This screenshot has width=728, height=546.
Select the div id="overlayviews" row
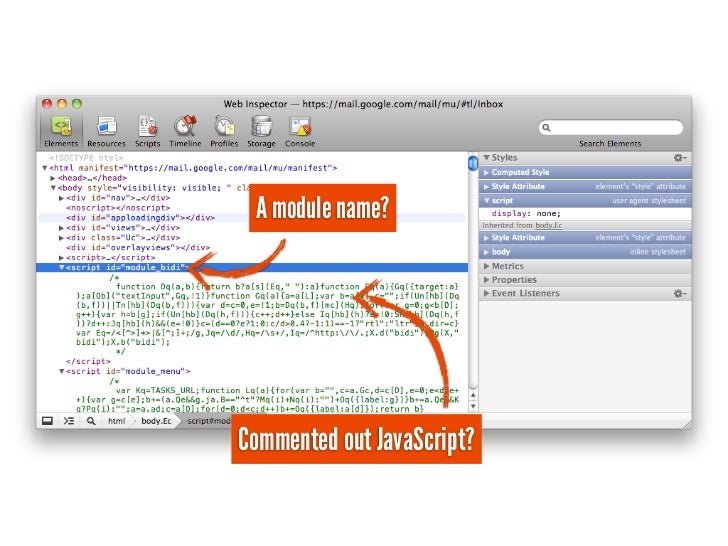click(x=138, y=247)
